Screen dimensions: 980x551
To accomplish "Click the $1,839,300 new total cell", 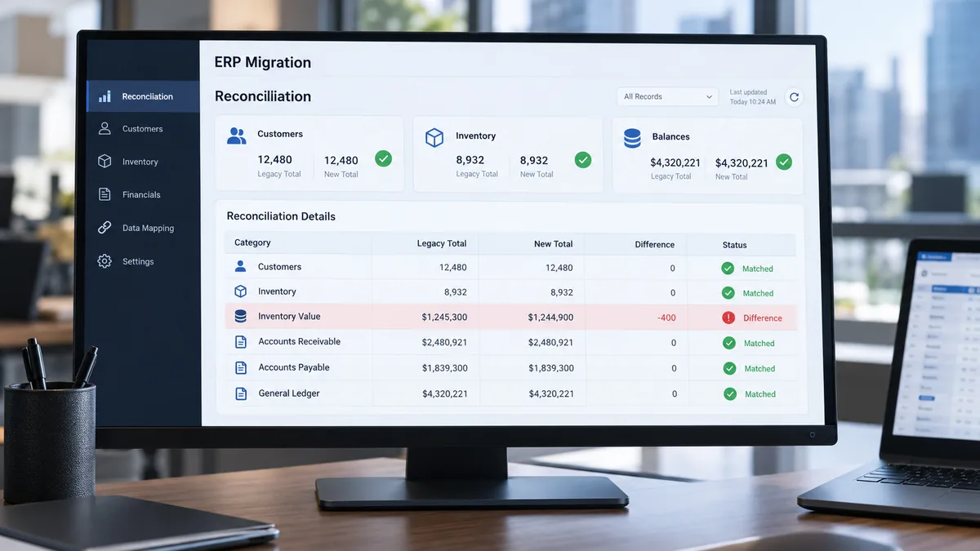I will (x=550, y=368).
